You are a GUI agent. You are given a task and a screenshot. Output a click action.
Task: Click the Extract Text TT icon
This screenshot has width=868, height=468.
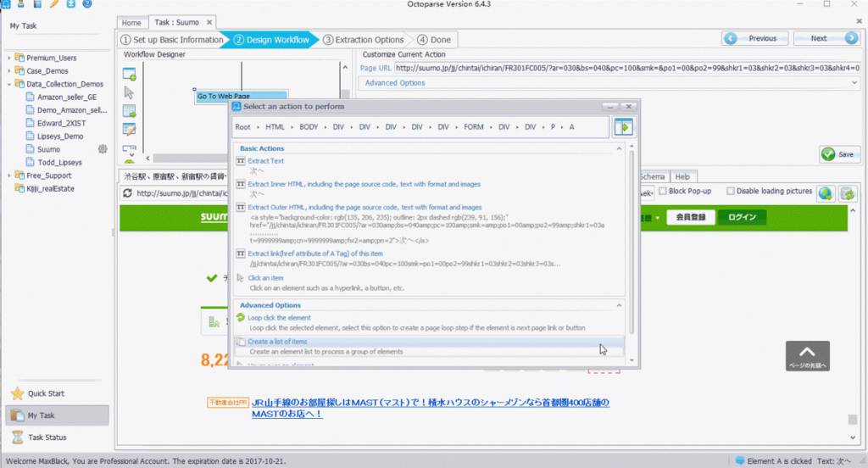click(x=241, y=160)
